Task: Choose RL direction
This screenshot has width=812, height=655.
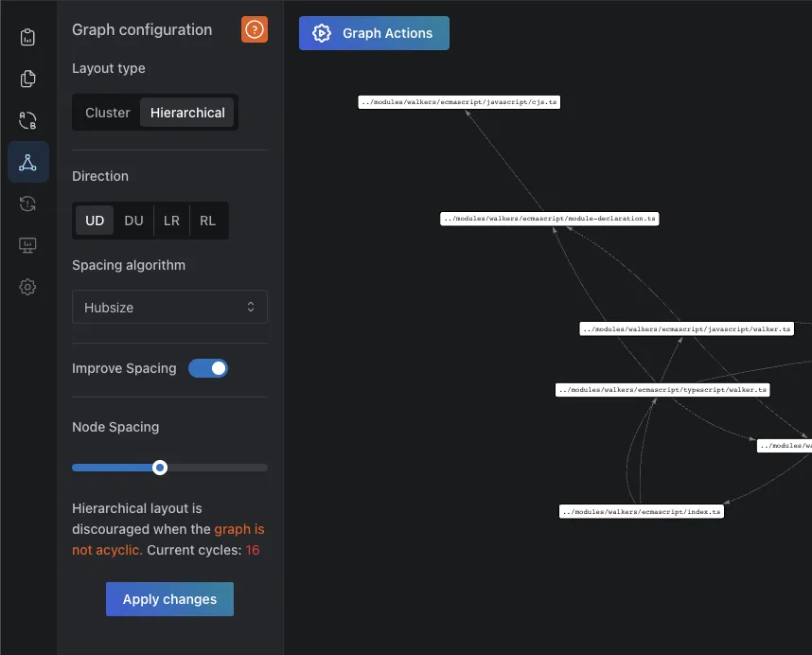Action: click(x=207, y=221)
